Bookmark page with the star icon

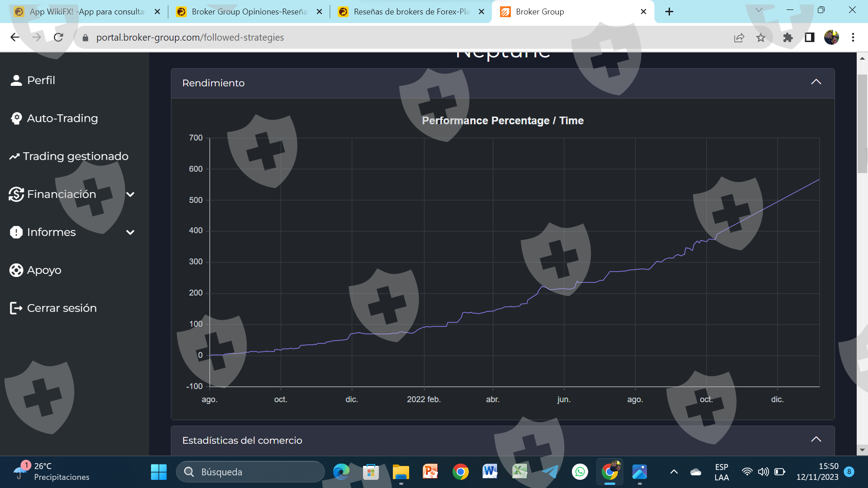(761, 38)
